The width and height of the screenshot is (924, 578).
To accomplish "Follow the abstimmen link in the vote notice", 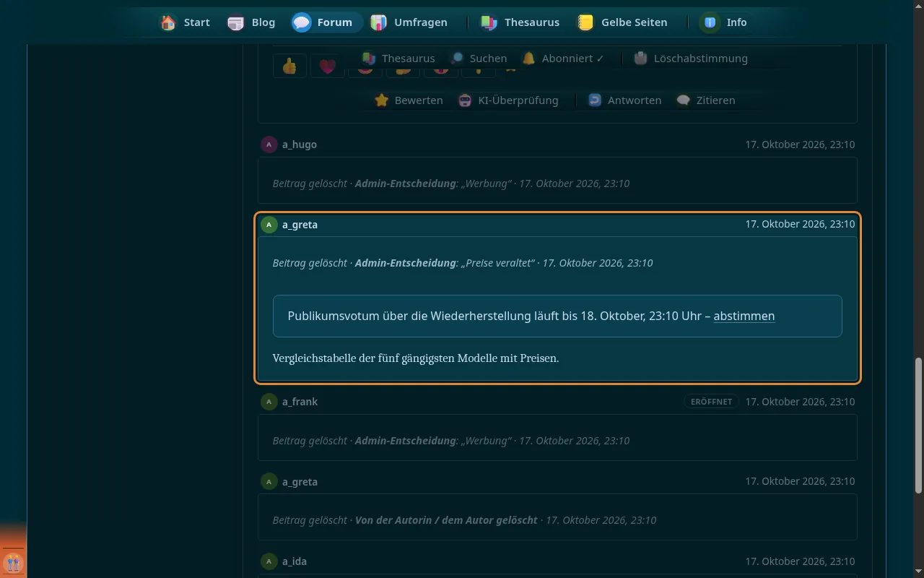I will coord(744,316).
